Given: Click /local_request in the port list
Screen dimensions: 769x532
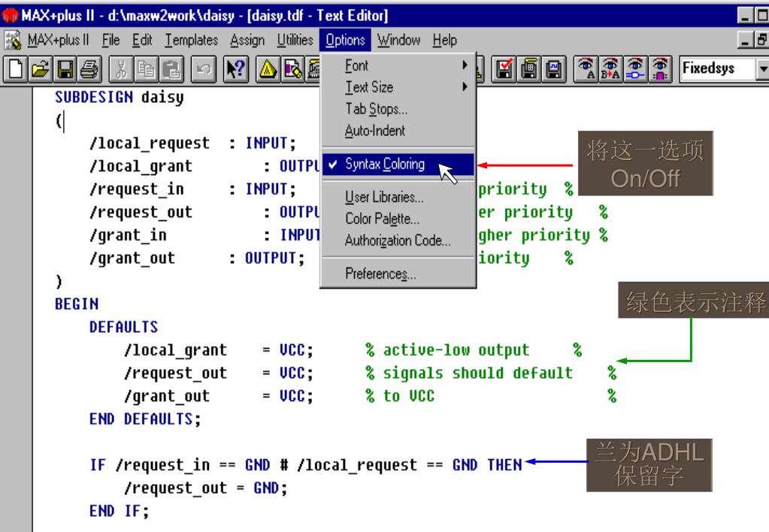Looking at the screenshot, I should pyautogui.click(x=150, y=144).
